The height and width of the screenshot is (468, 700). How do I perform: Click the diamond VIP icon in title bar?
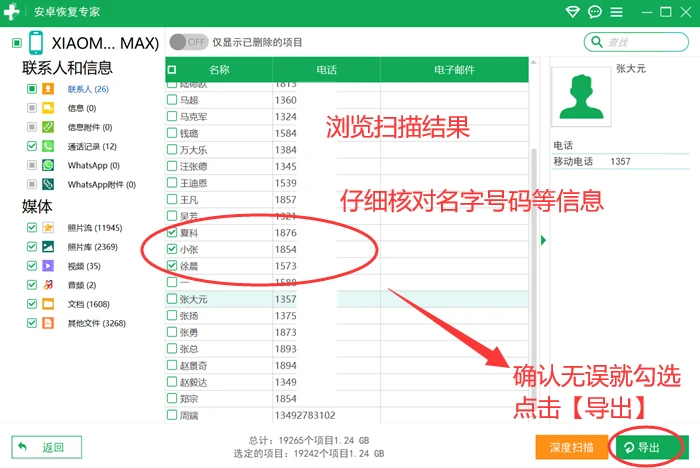coord(572,12)
